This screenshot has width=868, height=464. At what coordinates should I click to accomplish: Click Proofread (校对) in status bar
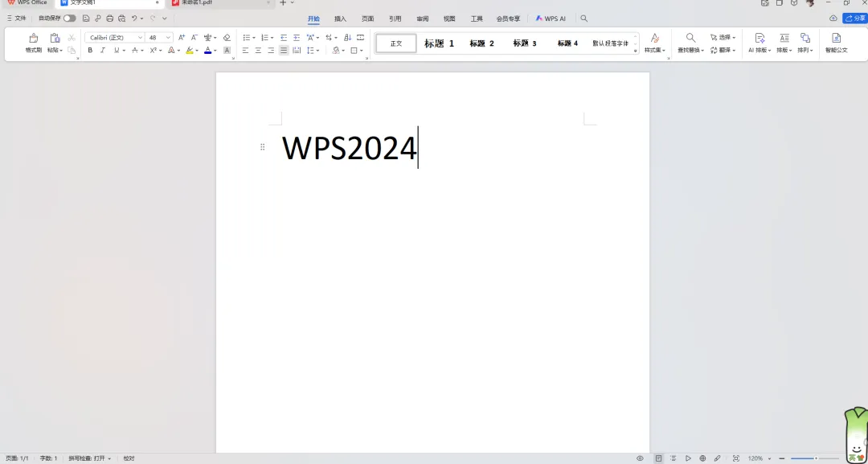pyautogui.click(x=129, y=458)
